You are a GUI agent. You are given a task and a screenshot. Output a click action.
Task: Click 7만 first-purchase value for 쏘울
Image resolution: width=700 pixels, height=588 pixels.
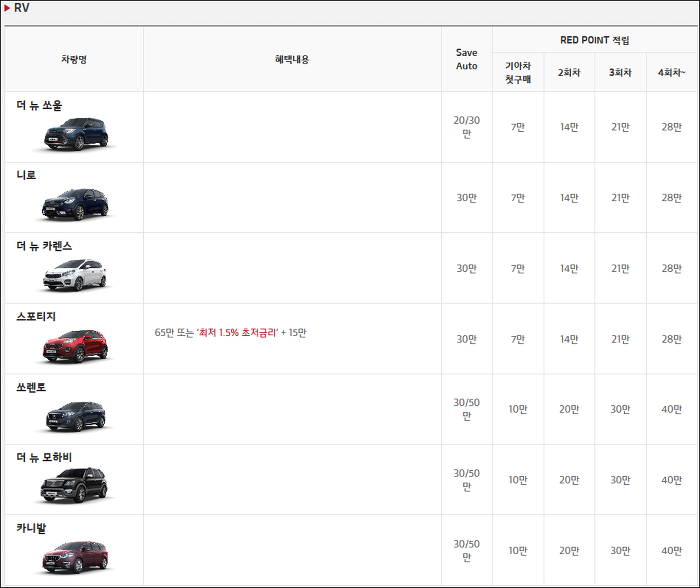coord(518,127)
